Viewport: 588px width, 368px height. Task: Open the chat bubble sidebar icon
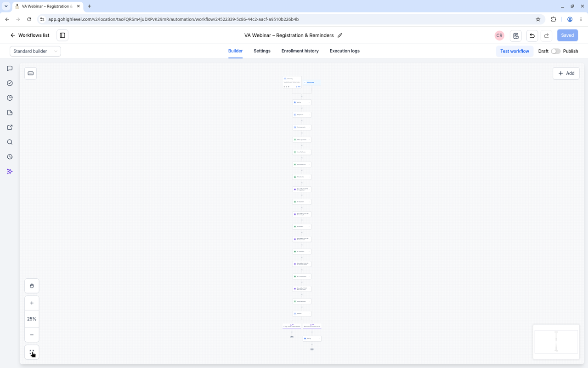[x=10, y=69]
